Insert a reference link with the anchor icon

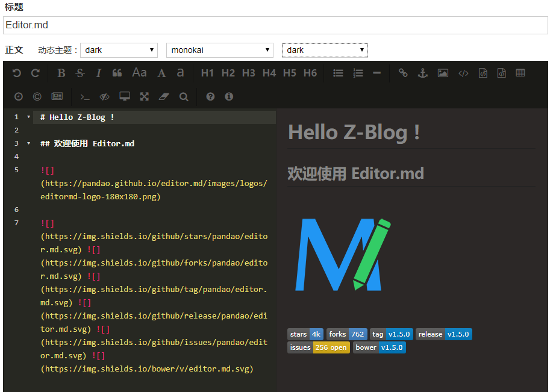point(422,73)
